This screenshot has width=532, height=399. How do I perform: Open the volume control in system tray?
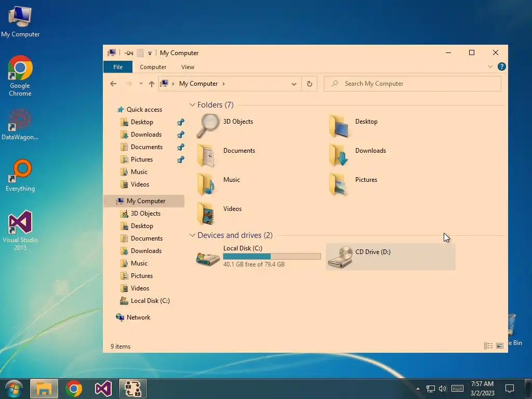pos(443,389)
